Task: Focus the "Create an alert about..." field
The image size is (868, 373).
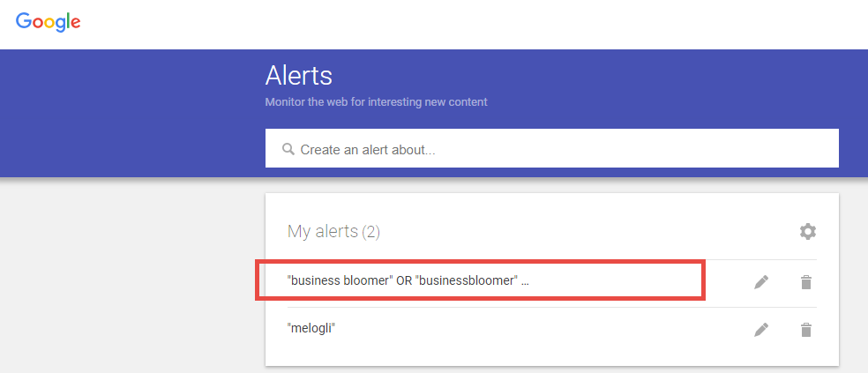Action: [552, 148]
